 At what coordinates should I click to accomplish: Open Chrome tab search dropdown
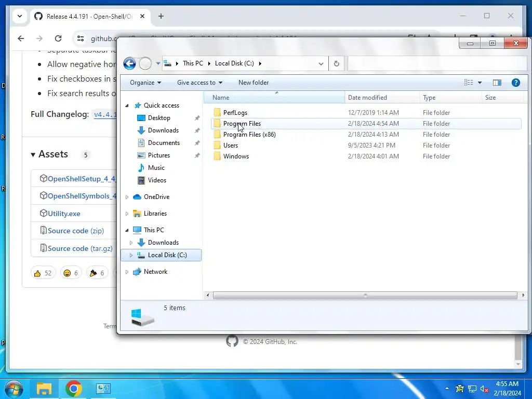[20, 16]
